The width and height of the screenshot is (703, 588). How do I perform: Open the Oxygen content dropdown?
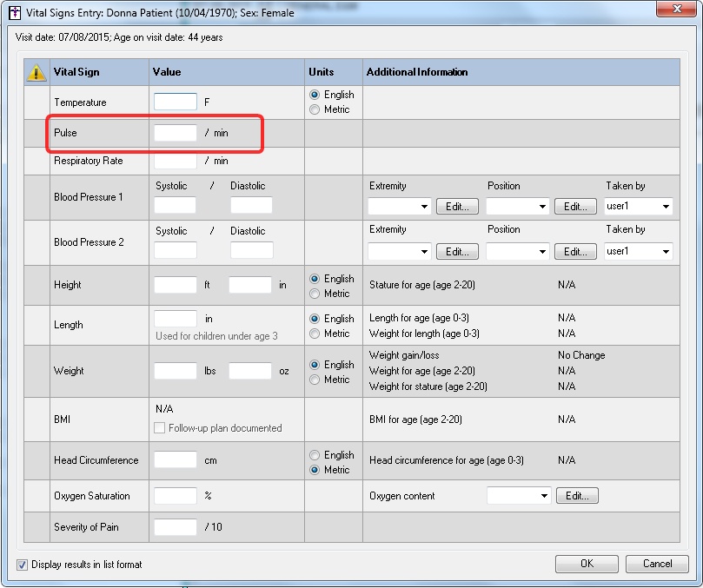pos(519,496)
